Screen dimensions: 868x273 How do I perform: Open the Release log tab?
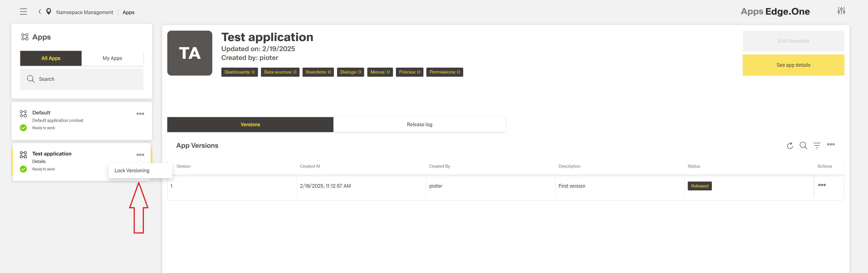tap(420, 124)
